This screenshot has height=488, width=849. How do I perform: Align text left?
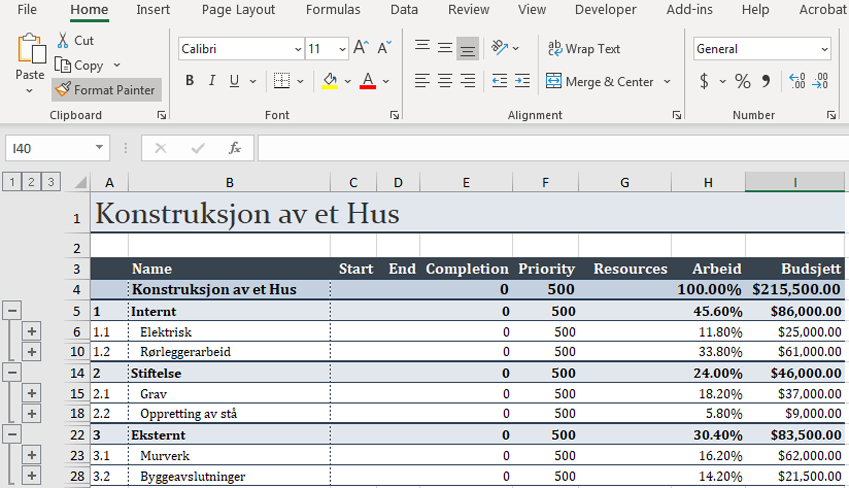[x=422, y=81]
